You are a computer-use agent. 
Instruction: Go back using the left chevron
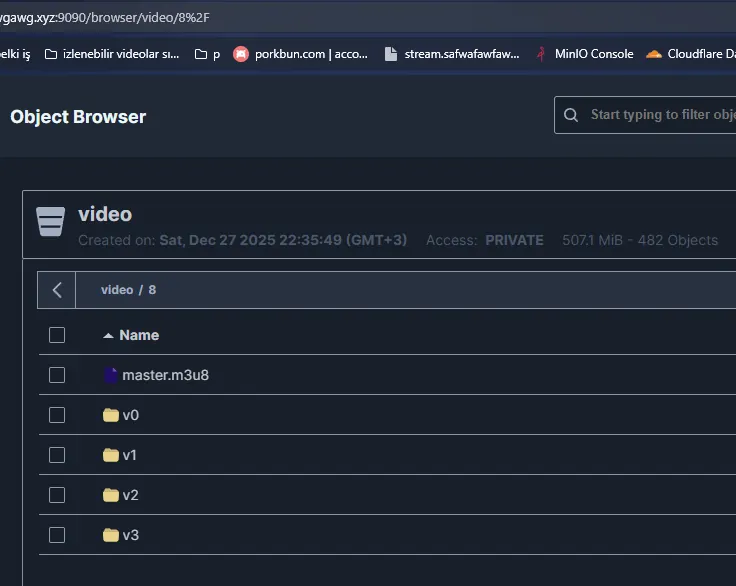click(x=57, y=290)
